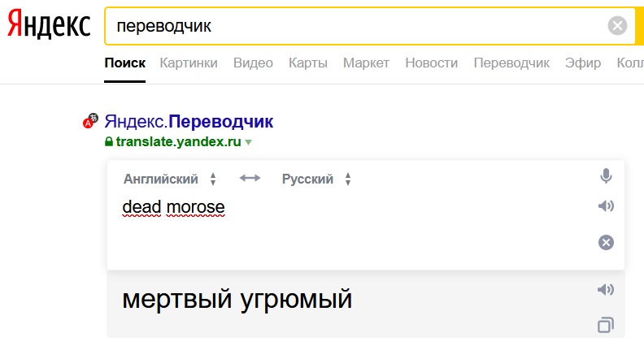Image resolution: width=644 pixels, height=346 pixels.
Task: Start voice input via the microphone icon
Action: tap(606, 176)
